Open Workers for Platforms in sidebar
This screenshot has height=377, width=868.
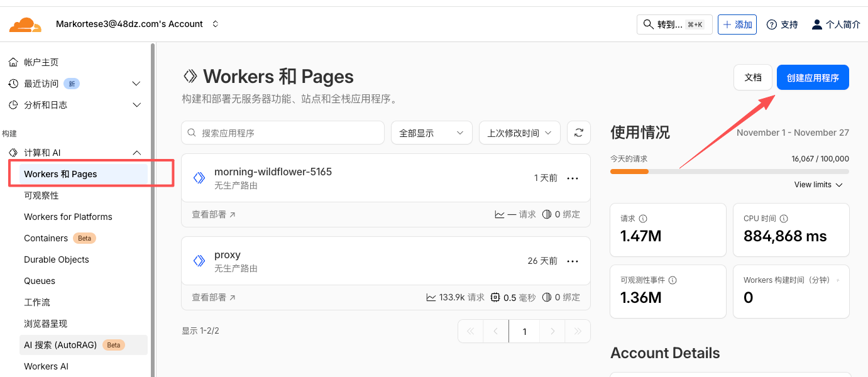coord(68,217)
